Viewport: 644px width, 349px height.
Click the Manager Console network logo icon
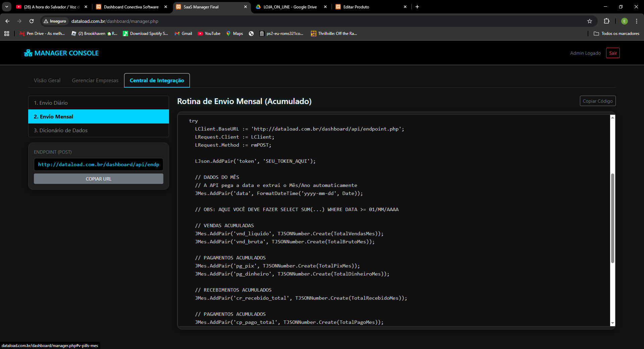[x=28, y=53]
